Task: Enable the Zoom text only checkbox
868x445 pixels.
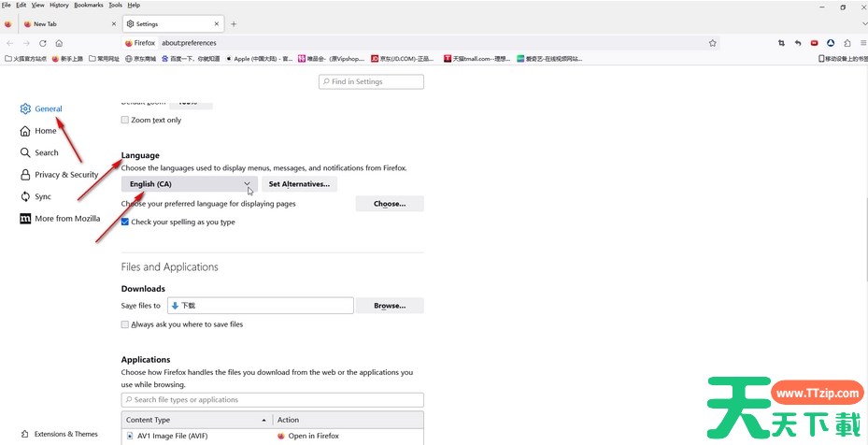Action: click(x=125, y=121)
